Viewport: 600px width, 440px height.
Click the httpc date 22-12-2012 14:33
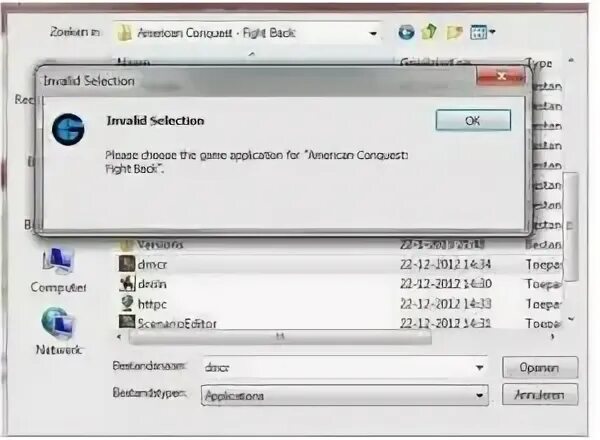445,304
